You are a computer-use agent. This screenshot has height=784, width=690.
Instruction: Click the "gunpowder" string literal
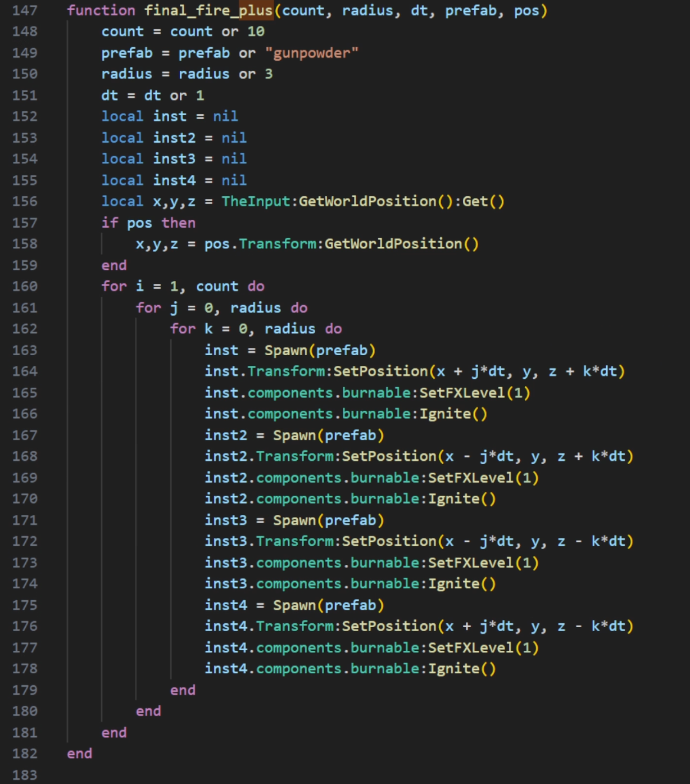click(312, 53)
